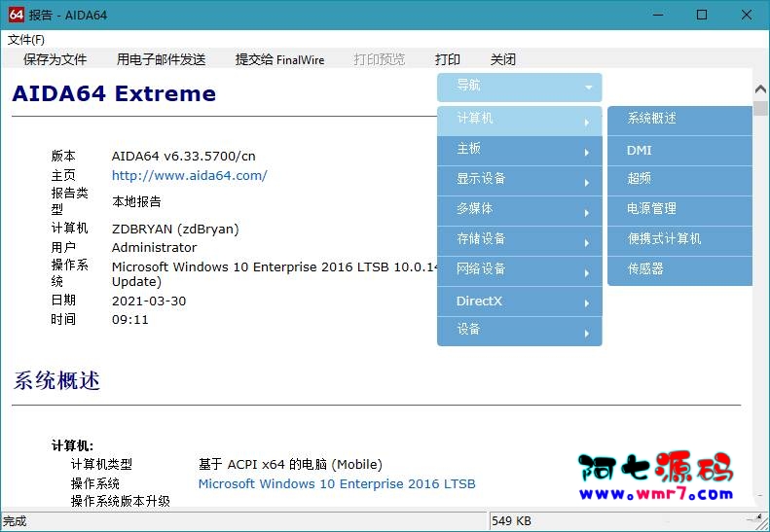Expand the 显示设备 navigation menu item

coord(520,181)
